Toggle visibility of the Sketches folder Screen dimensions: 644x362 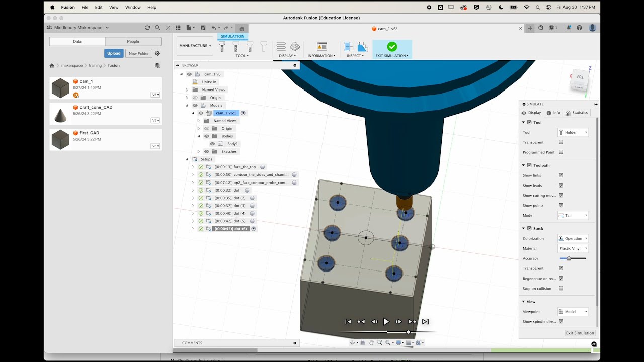[x=206, y=151]
